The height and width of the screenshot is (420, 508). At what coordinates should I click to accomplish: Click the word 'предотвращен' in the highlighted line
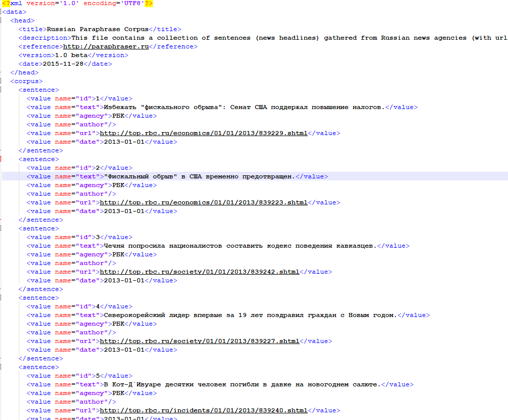coord(266,177)
